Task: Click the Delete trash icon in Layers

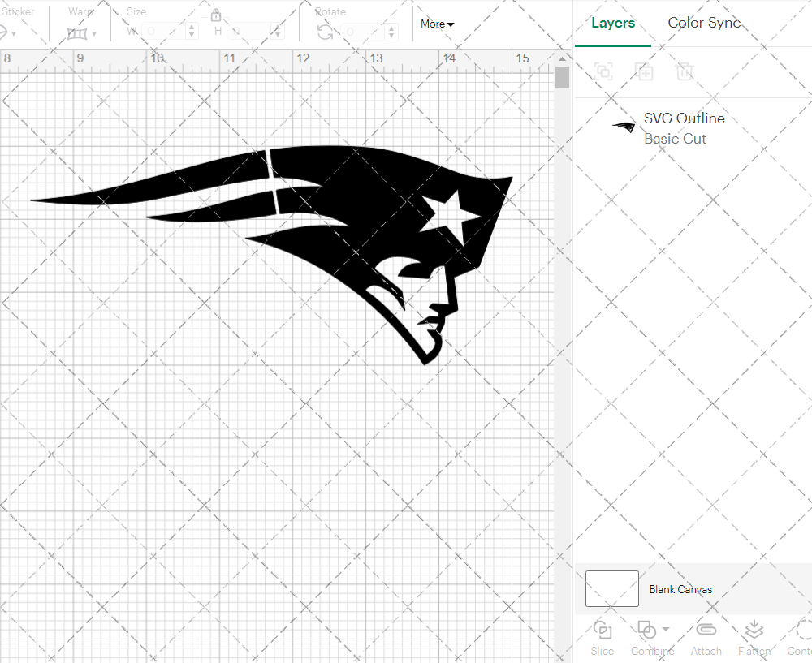Action: [x=685, y=71]
